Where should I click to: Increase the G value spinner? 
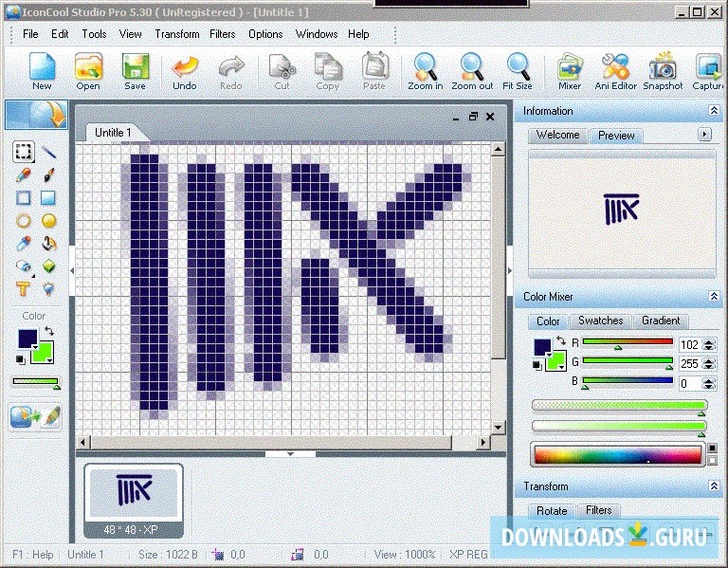[708, 360]
